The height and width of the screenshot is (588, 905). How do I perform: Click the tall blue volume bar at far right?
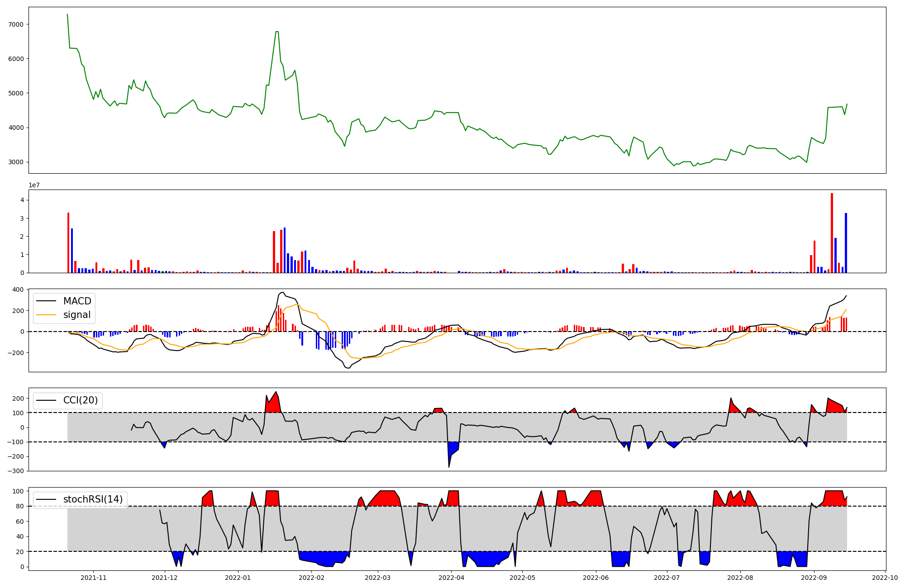click(846, 243)
